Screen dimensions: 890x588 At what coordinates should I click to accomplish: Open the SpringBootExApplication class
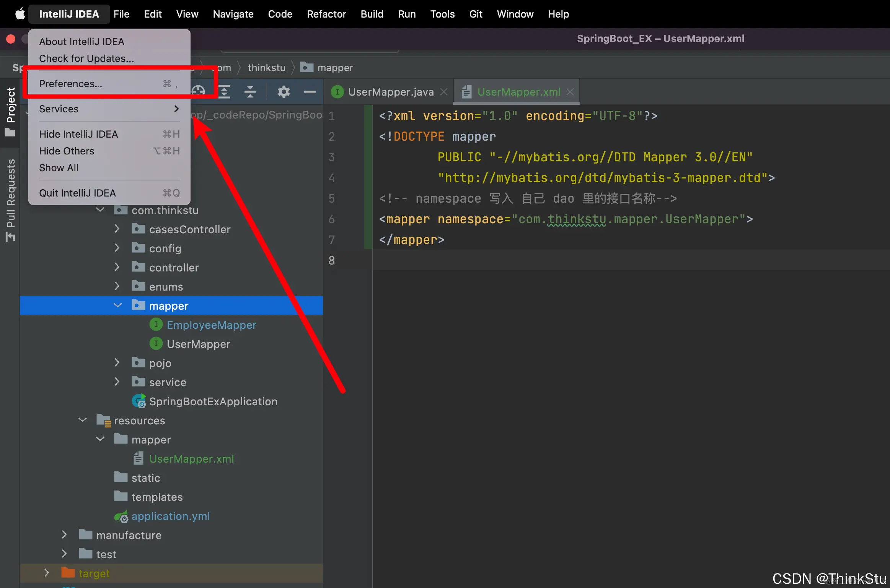click(x=213, y=401)
